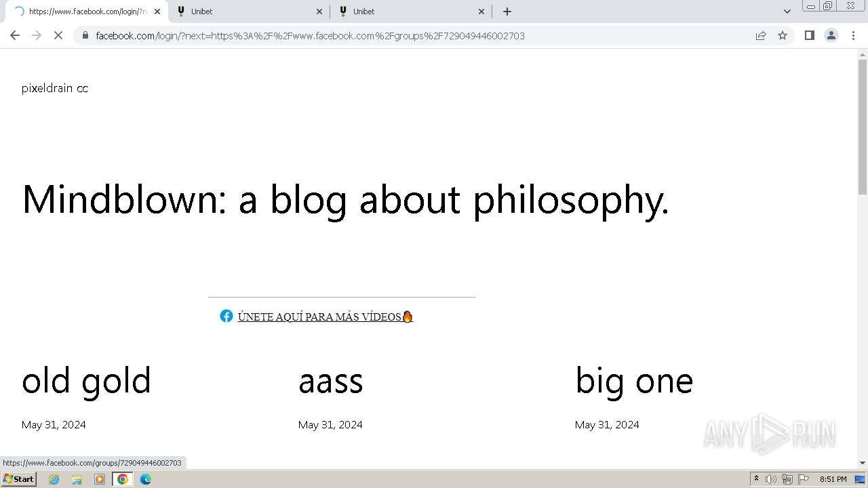Share this page icon
868x488 pixels.
pyautogui.click(x=761, y=35)
